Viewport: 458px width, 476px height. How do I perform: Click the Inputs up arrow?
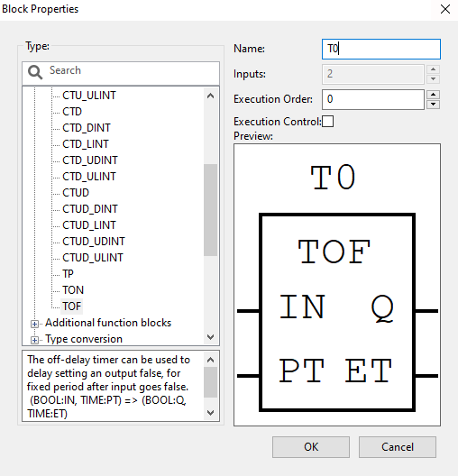click(x=433, y=69)
